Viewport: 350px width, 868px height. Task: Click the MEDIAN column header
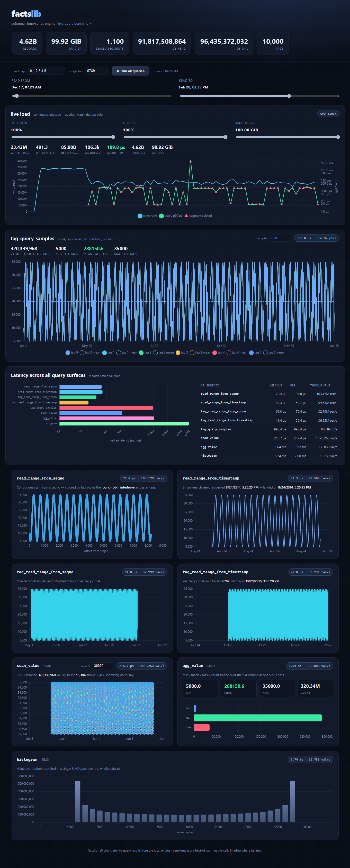[276, 385]
